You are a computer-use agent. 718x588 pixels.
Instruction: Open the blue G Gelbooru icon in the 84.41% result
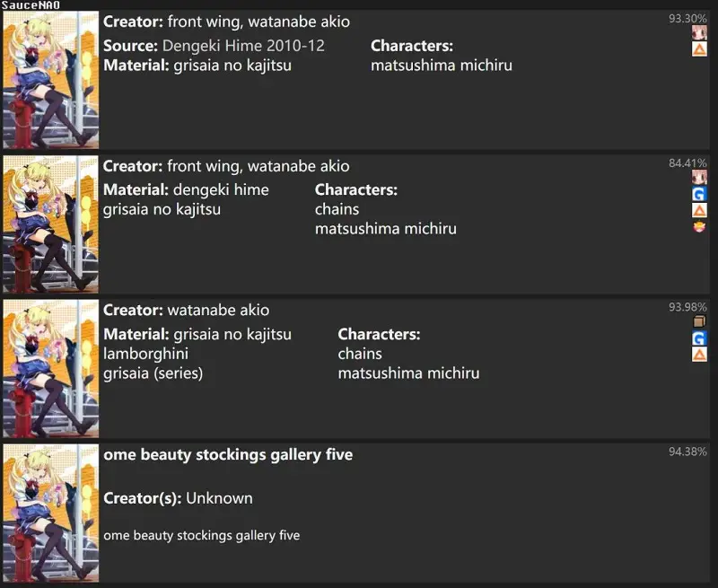(699, 194)
